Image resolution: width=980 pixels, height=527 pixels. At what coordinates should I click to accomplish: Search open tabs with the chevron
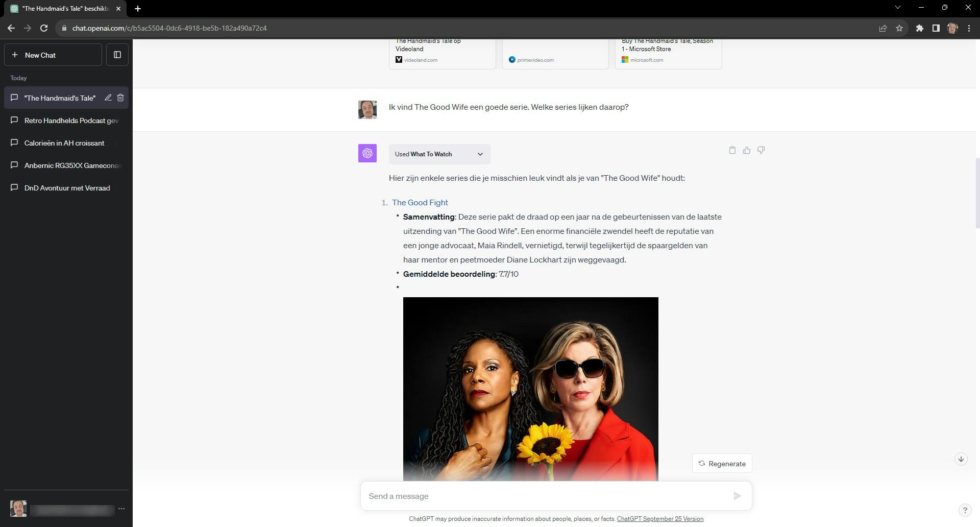pyautogui.click(x=898, y=8)
